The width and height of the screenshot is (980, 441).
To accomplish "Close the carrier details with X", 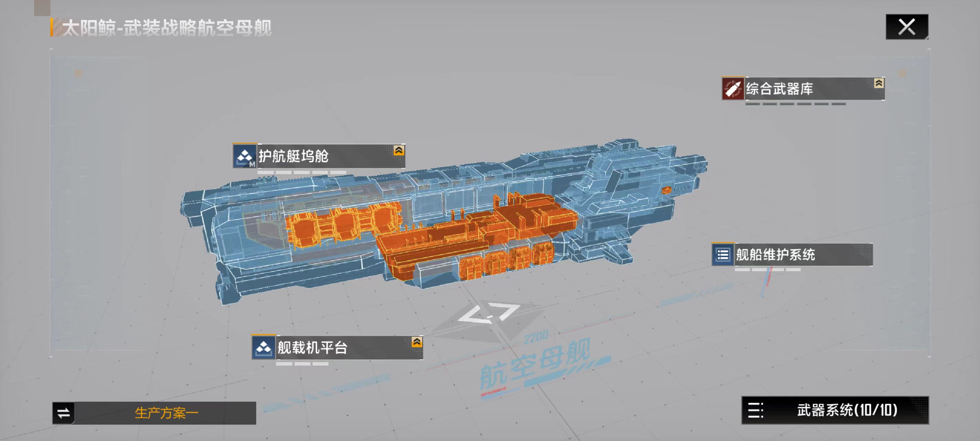I will (x=907, y=27).
